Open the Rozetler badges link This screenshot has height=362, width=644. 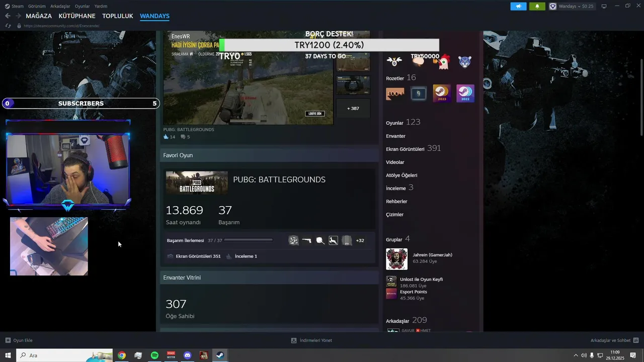(395, 78)
